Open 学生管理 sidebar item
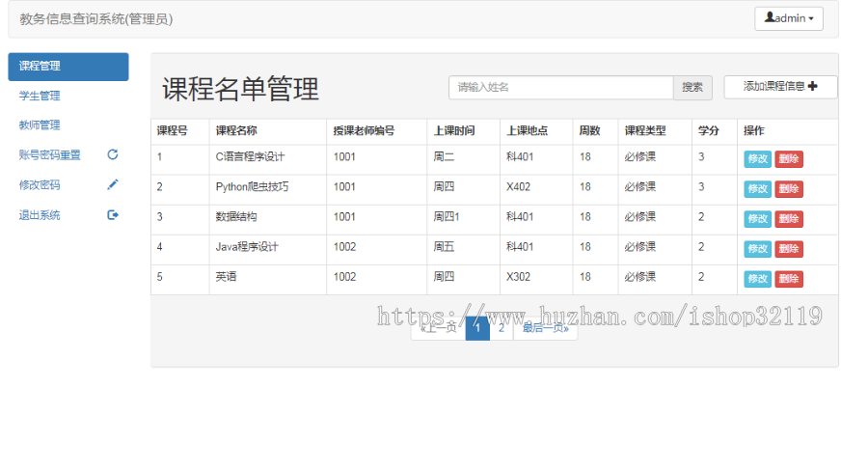 coord(40,96)
